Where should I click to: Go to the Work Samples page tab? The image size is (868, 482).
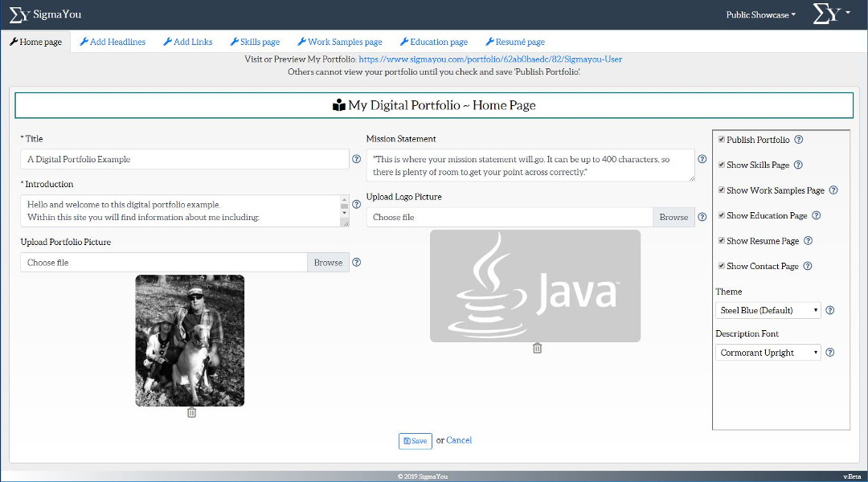[x=340, y=42]
